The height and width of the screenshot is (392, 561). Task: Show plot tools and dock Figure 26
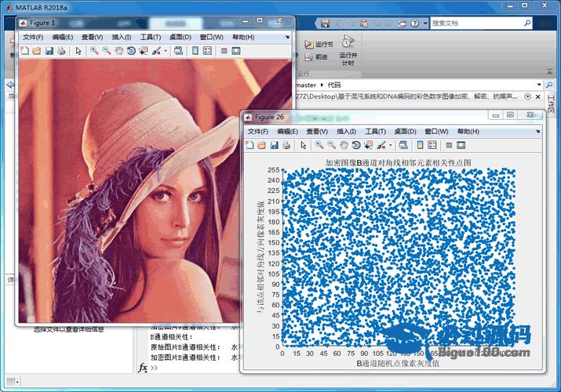pos(461,145)
